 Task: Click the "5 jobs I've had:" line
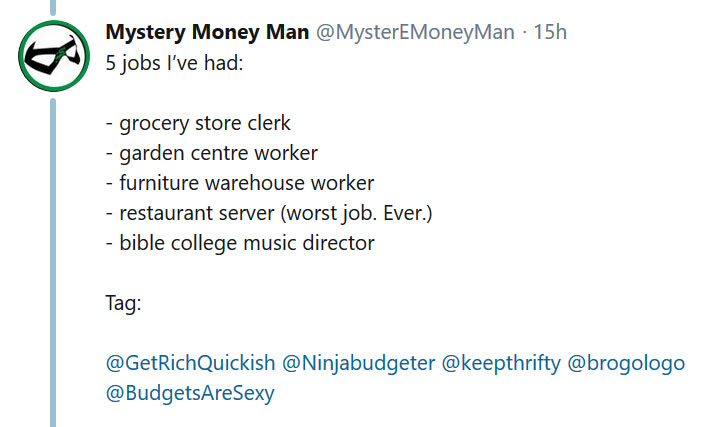pyautogui.click(x=174, y=61)
